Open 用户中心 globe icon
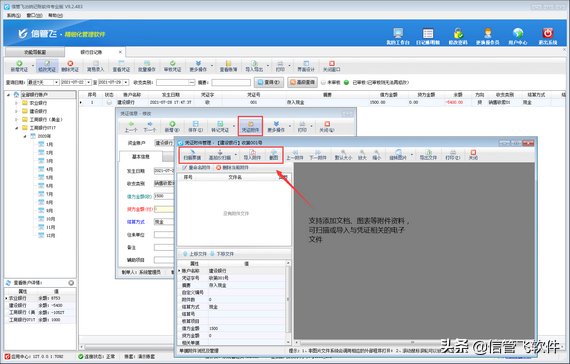Screen dimensions: 570x364 click(x=518, y=36)
